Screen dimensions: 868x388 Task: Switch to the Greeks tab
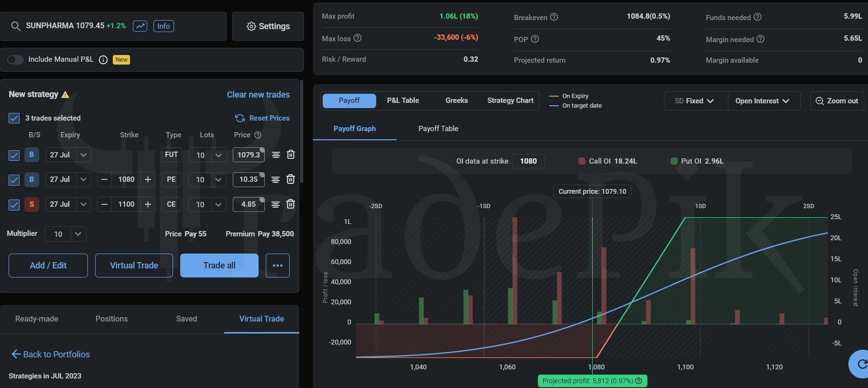coord(456,100)
